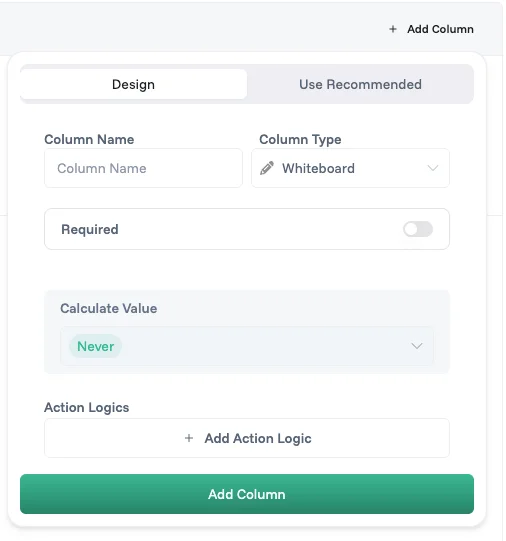Click the green Add Column button
This screenshot has width=506, height=541.
(x=247, y=494)
